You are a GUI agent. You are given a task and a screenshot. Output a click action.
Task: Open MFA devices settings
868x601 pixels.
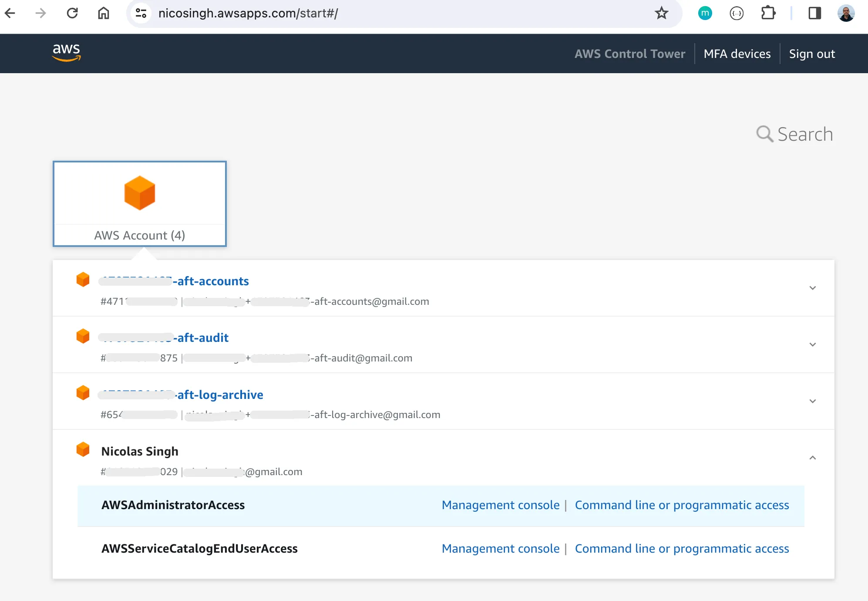pyautogui.click(x=736, y=54)
